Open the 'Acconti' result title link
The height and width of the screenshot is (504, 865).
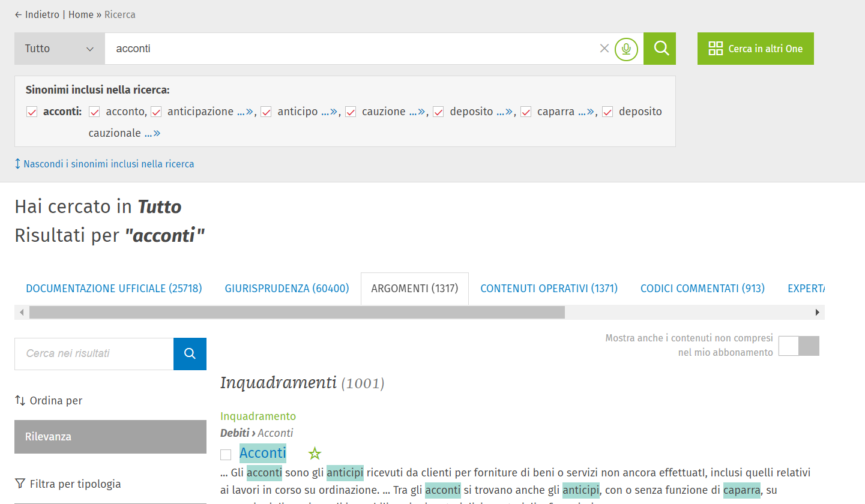click(262, 453)
